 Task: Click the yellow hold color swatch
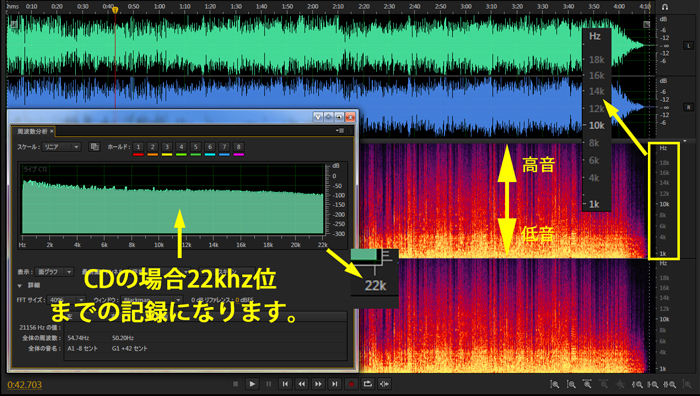pyautogui.click(x=167, y=154)
